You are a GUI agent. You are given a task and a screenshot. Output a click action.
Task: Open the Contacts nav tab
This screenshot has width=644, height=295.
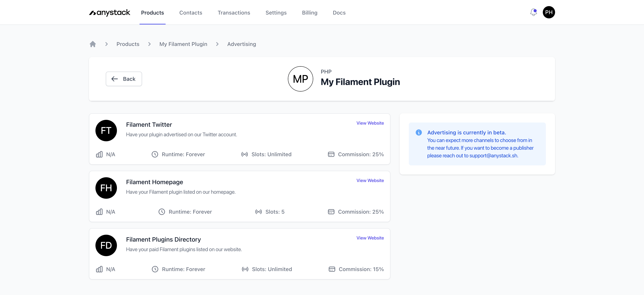191,13
